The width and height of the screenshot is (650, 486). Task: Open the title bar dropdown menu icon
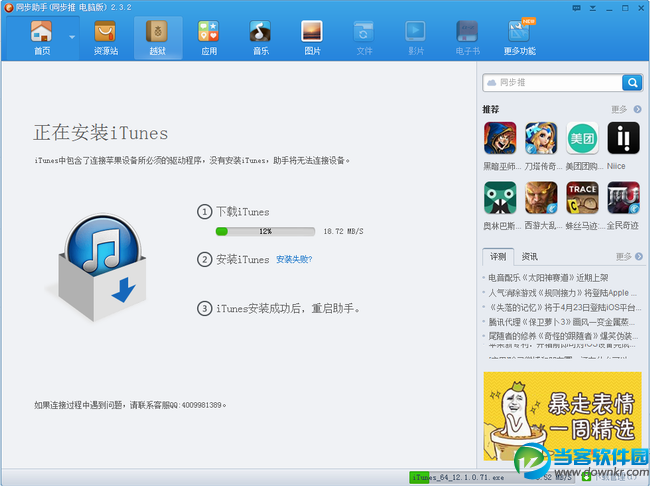[x=593, y=8]
